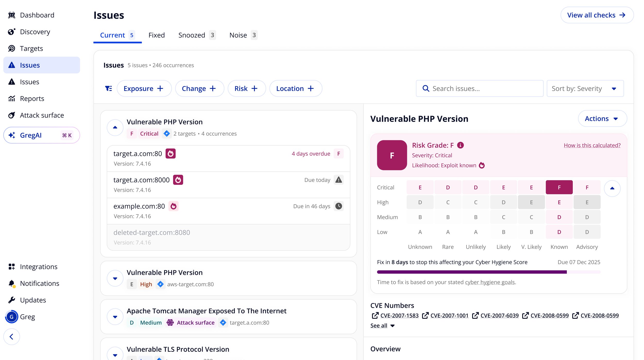644x360 pixels.
Task: Open the Discovery section in sidebar
Action: [35, 31]
